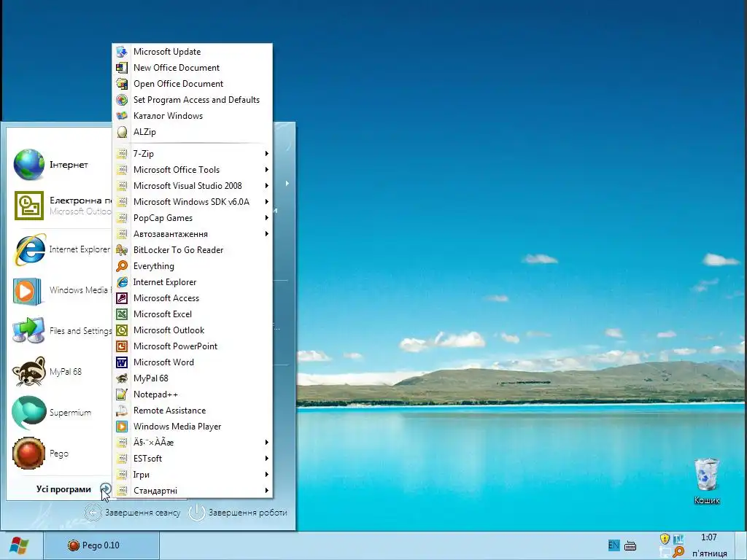This screenshot has width=747, height=560.
Task: Open New Office Document icon
Action: point(122,68)
